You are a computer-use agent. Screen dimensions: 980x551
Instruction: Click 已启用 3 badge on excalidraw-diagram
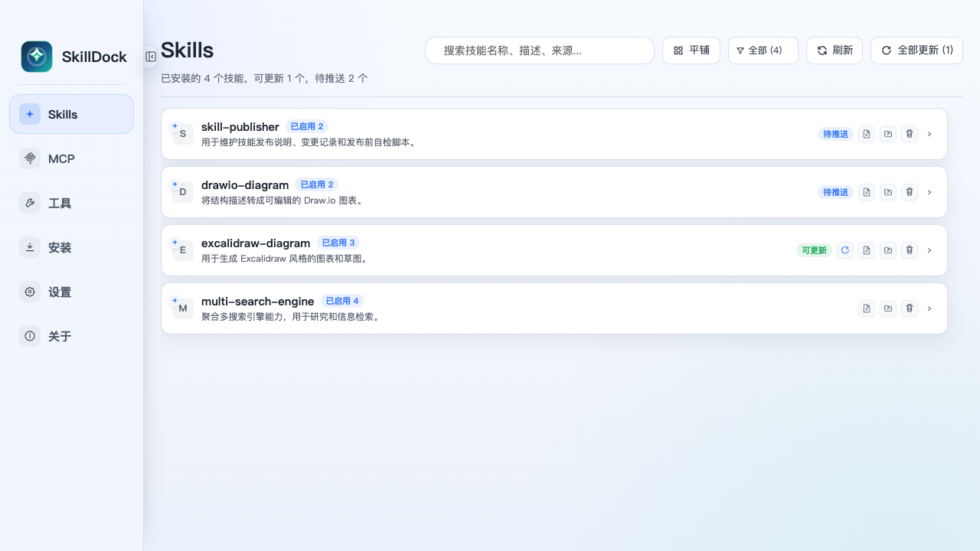(338, 243)
